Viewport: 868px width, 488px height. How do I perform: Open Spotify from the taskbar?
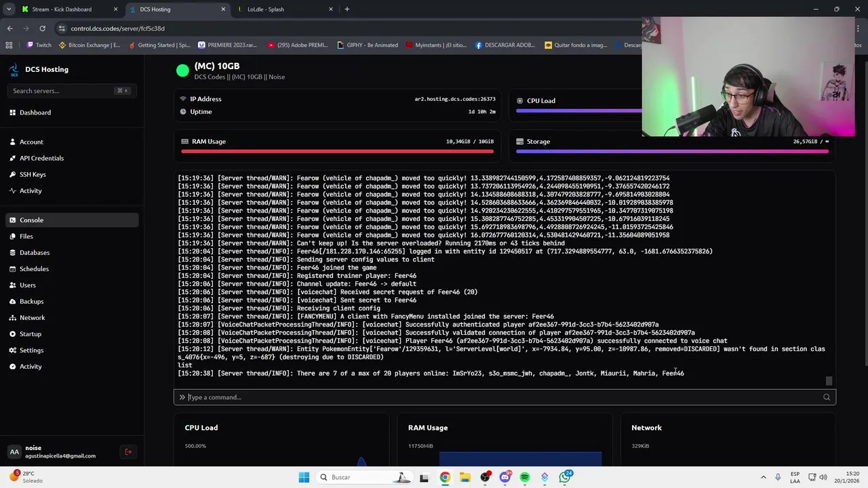pos(525,477)
